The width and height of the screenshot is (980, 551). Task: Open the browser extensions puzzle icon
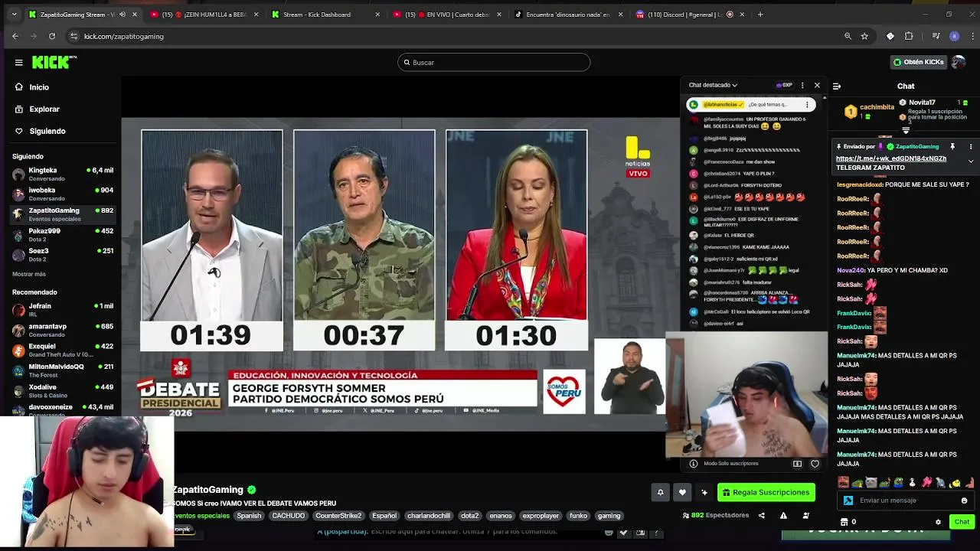pos(909,36)
